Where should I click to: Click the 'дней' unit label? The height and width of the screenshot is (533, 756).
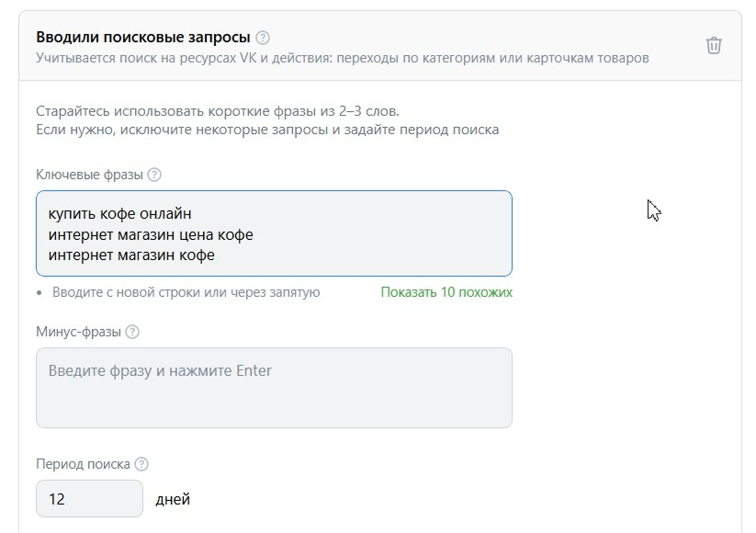point(175,499)
